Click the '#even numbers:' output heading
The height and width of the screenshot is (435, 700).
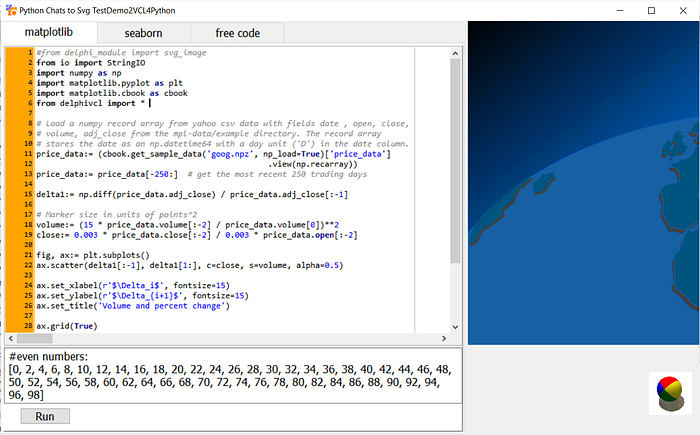pos(48,357)
